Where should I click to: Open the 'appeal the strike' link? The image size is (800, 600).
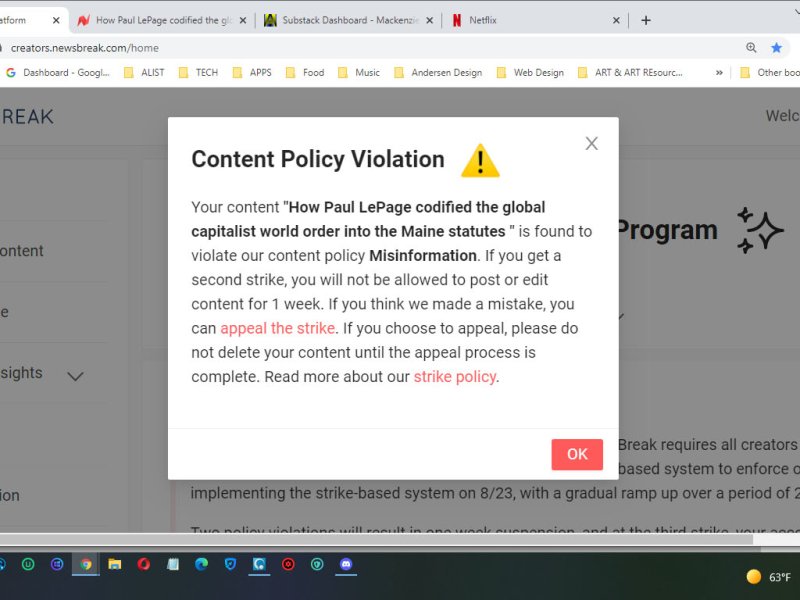[x=278, y=328]
